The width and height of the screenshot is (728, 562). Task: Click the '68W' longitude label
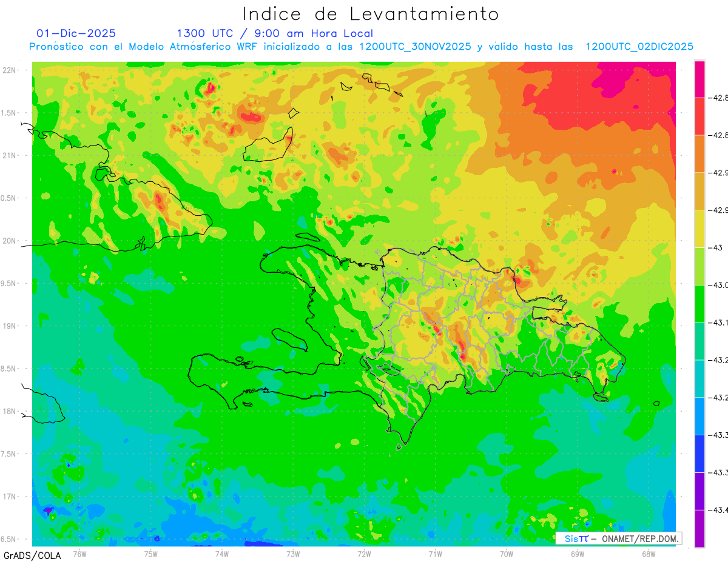[649, 554]
